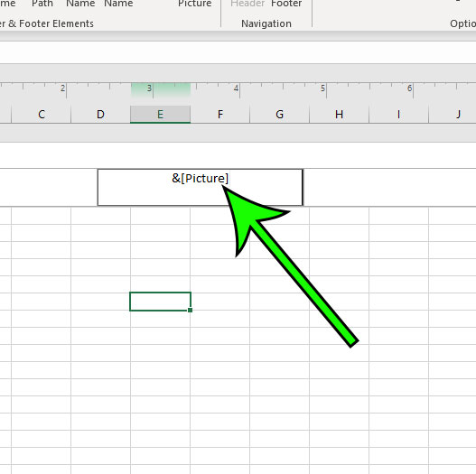Click the &[Picture] center header box
Viewport: 476px width, 474px height.
200,187
